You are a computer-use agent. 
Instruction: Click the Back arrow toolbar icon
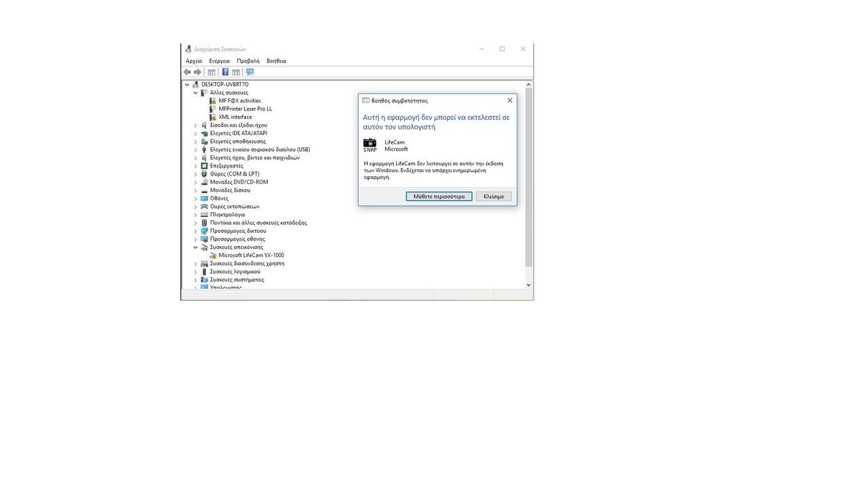[x=187, y=72]
